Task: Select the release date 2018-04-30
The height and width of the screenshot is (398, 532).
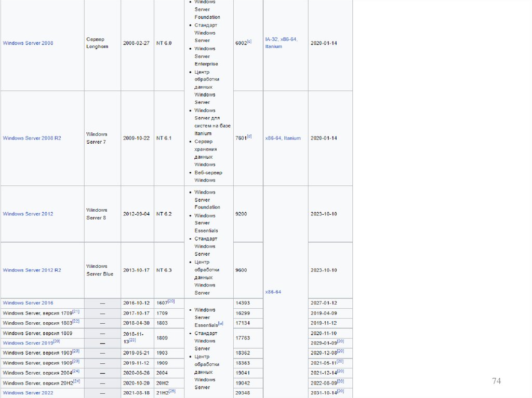Action: point(137,323)
